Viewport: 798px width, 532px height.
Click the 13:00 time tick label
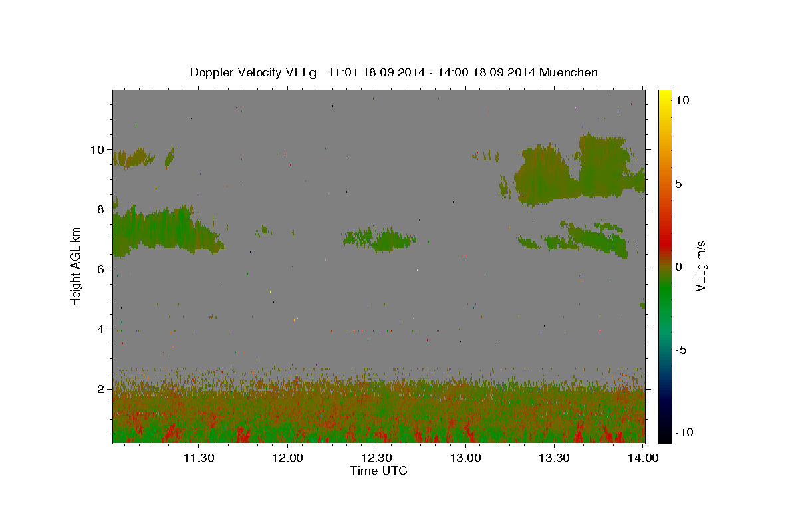(465, 458)
